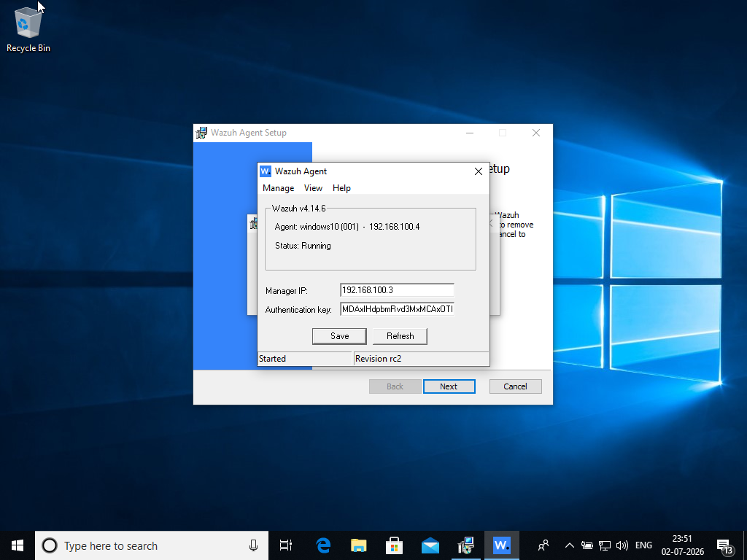Click the Wazuh Agent window logo icon
The image size is (747, 560).
(x=266, y=171)
